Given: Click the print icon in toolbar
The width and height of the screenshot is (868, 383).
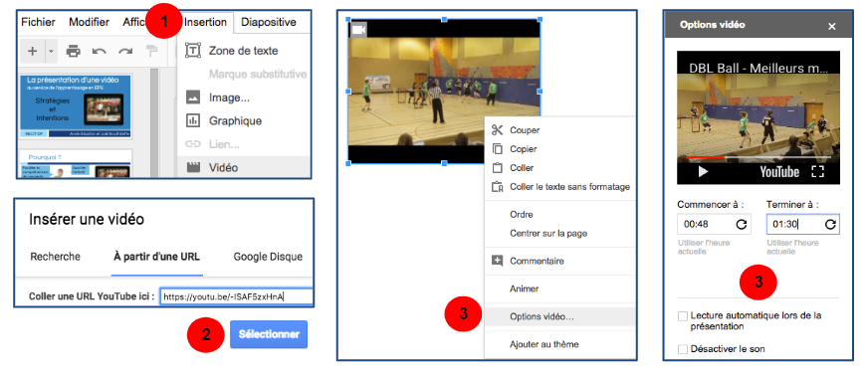Looking at the screenshot, I should [73, 52].
